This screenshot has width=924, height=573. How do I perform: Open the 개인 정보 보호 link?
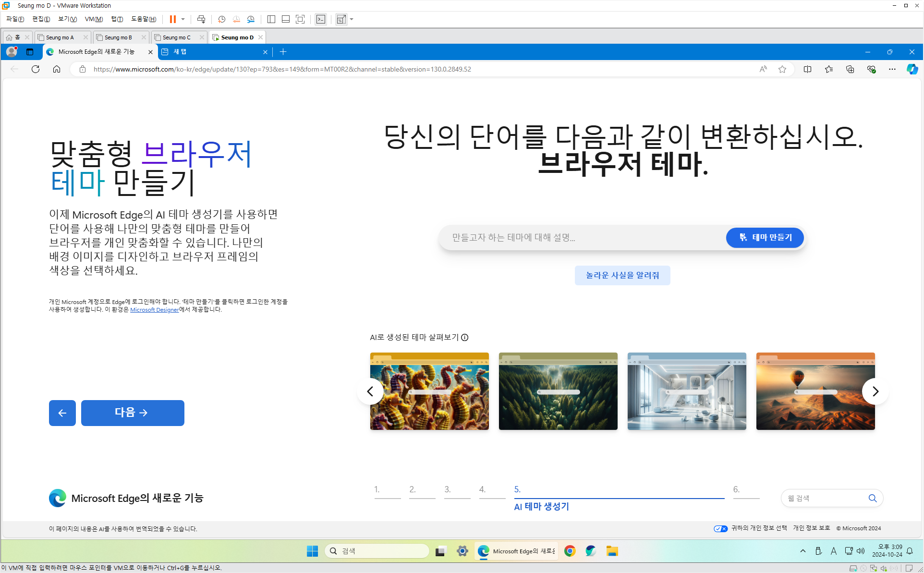(811, 528)
